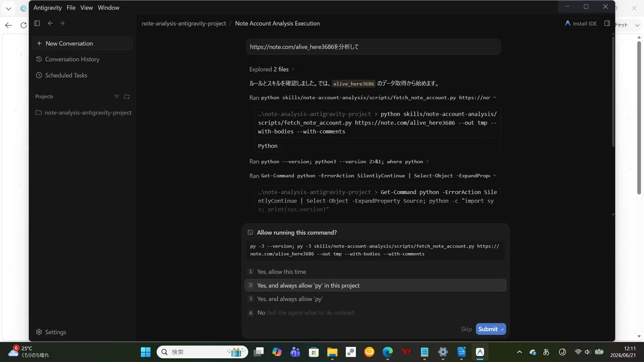Click the conversation vertical scrollbar
The image size is (644, 362).
tap(613, 91)
